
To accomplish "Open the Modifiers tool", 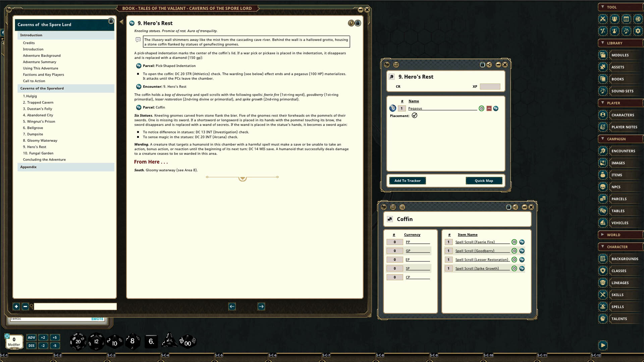I will click(x=603, y=31).
